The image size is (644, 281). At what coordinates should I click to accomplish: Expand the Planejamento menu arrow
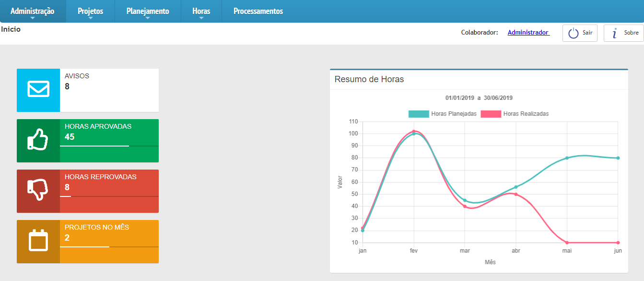coord(148,18)
